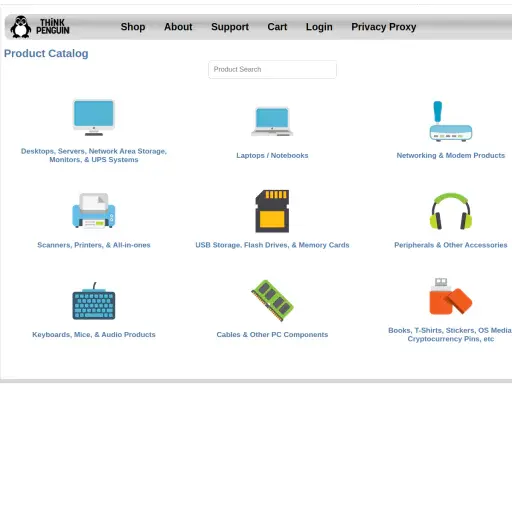
Task: Open the keyboard category icon
Action: coord(94,301)
